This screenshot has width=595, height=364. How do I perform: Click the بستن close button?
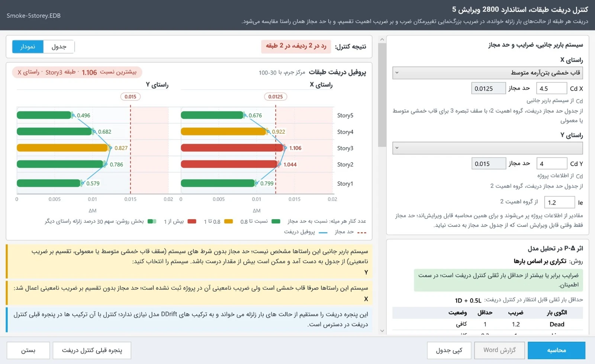tap(28, 350)
